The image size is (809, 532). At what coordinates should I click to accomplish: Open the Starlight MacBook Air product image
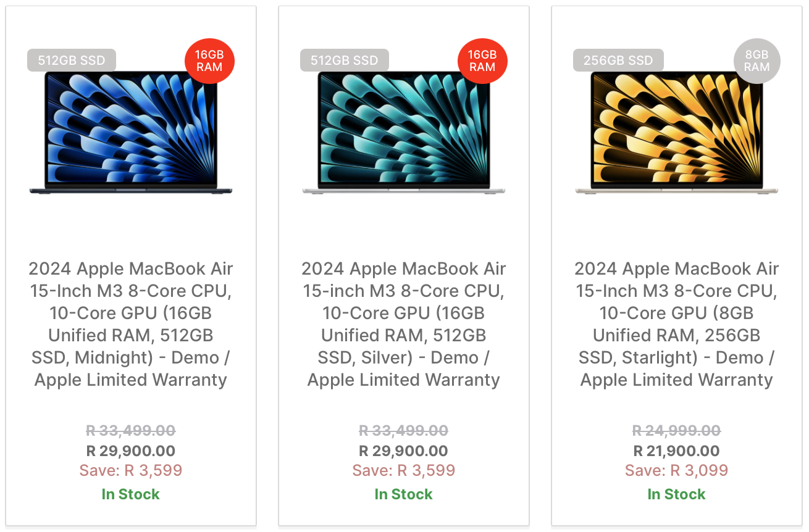677,132
